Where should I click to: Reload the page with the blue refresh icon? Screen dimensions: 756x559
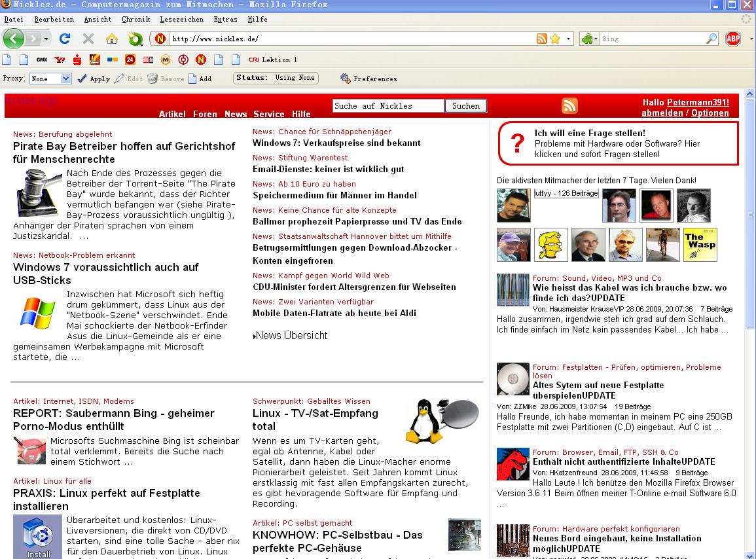(65, 39)
